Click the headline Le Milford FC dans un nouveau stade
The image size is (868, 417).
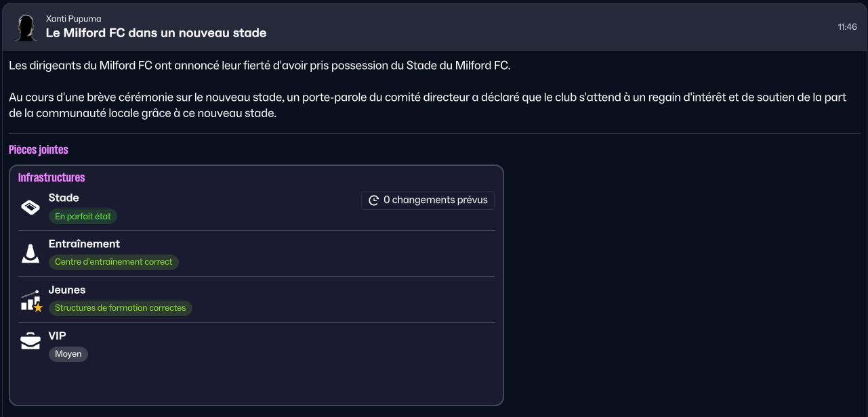point(156,32)
